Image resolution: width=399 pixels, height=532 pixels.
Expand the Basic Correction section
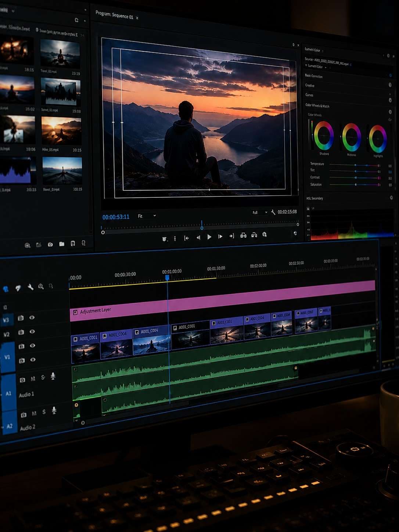pos(314,76)
